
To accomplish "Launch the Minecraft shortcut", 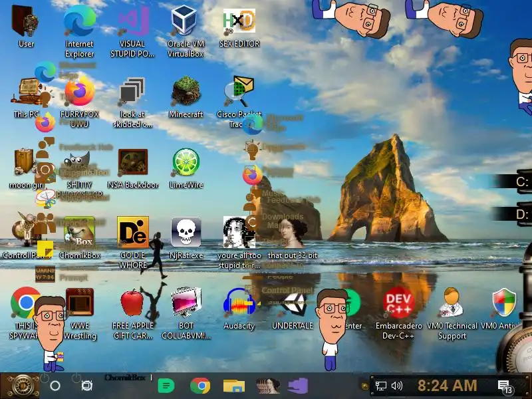I will pos(186,98).
